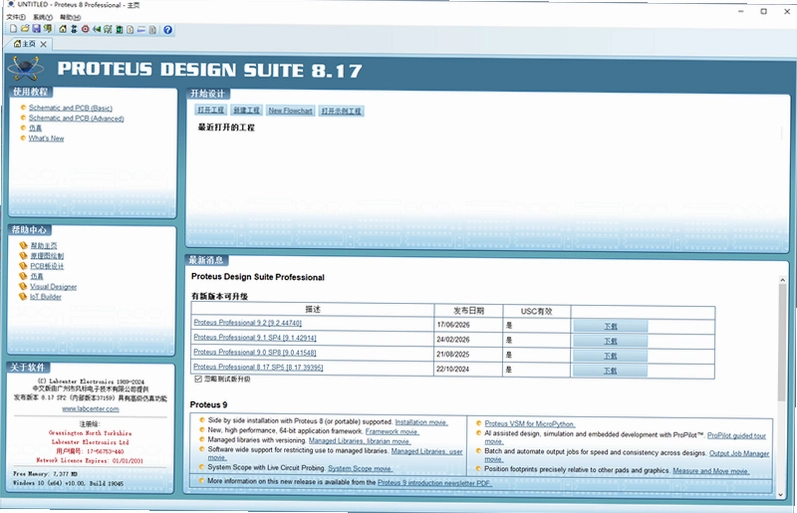
Task: Open 原理图绘制 help link
Action: click(47, 256)
